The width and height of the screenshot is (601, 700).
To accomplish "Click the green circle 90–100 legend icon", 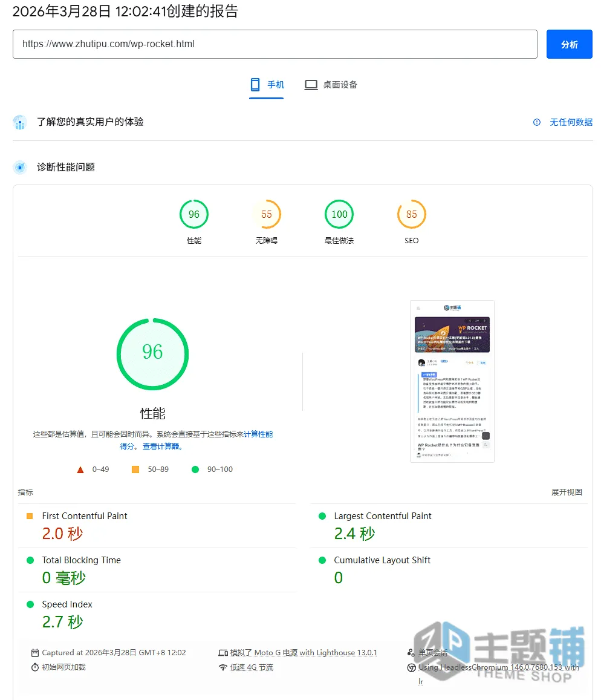I will 195,469.
